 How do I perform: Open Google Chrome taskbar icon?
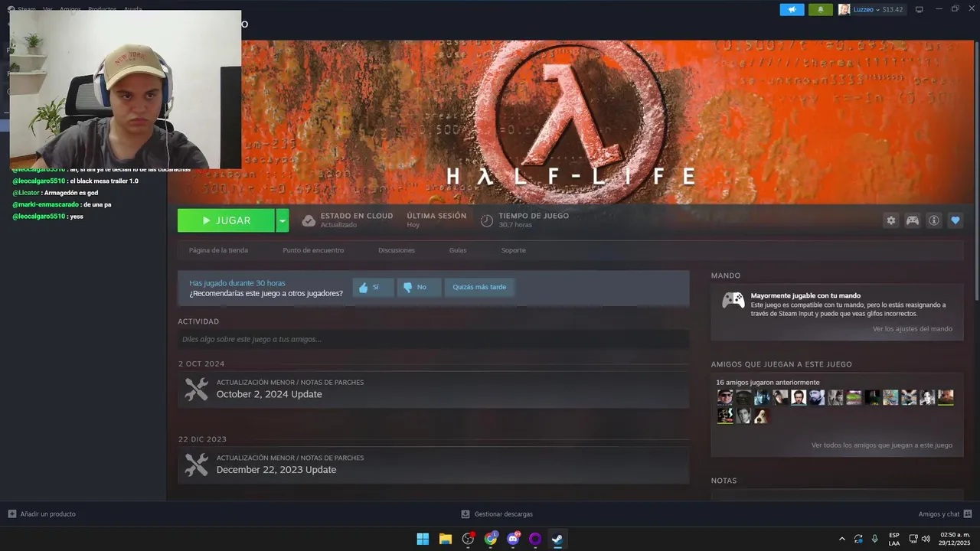(491, 539)
